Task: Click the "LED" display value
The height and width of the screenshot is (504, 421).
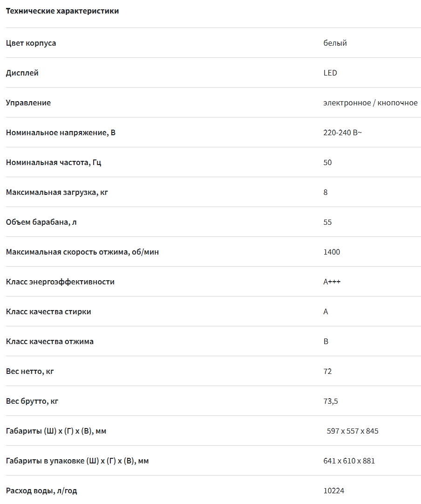Action: click(x=330, y=73)
